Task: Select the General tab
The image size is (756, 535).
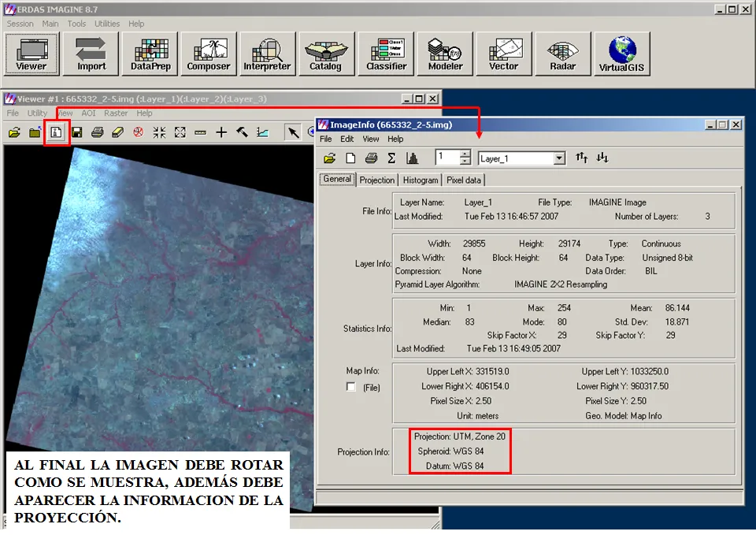Action: click(337, 179)
